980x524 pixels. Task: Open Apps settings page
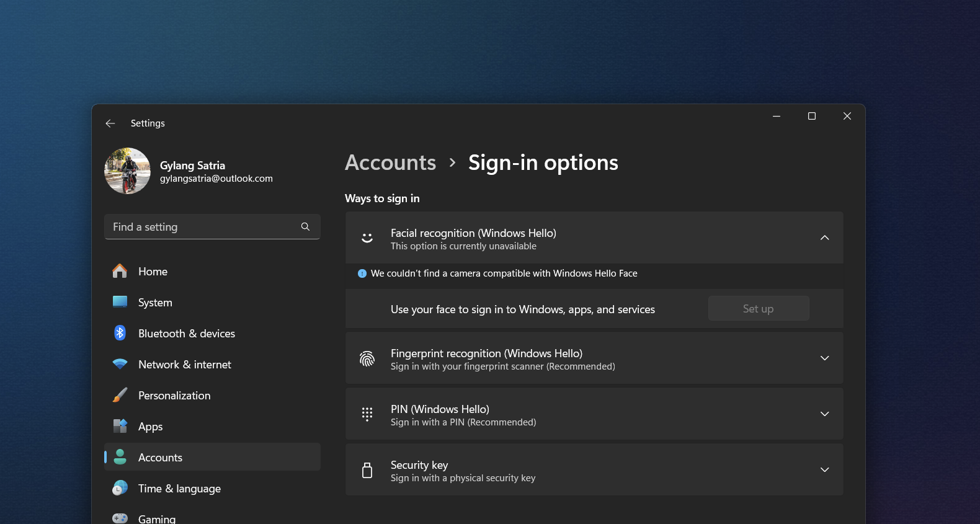point(212,426)
